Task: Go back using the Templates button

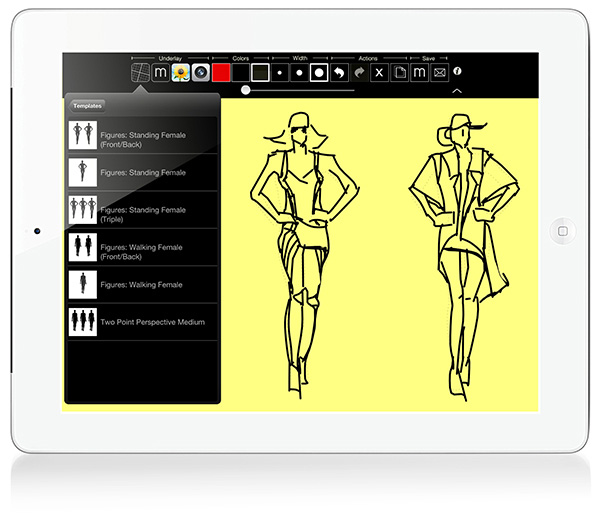Action: (86, 106)
